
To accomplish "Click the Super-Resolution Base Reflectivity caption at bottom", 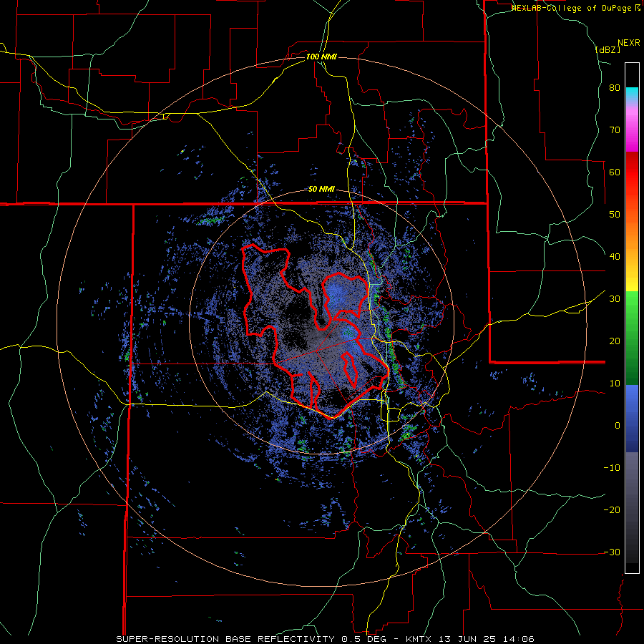I will pos(326,639).
